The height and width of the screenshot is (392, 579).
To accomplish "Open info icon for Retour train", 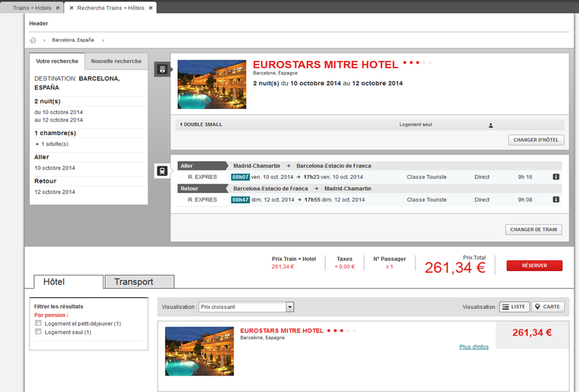I will click(556, 200).
